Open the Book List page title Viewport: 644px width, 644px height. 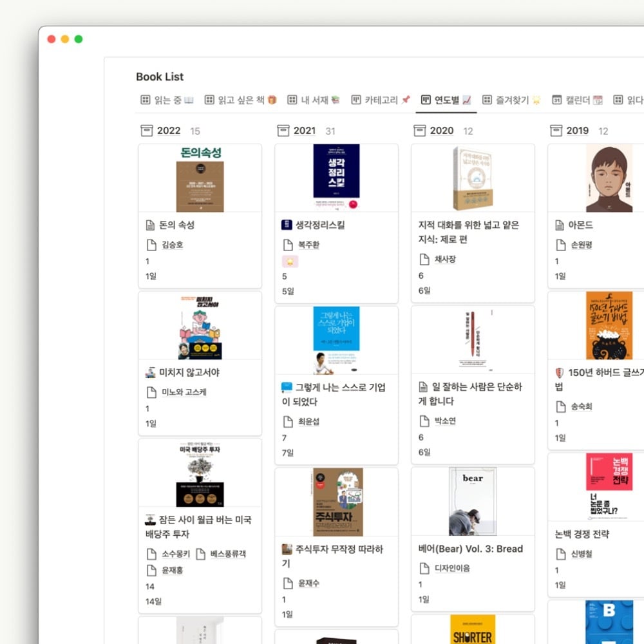point(160,77)
